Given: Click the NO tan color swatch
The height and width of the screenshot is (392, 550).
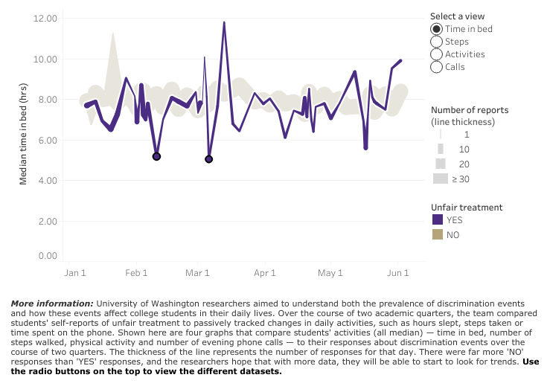Looking at the screenshot, I should coord(438,234).
